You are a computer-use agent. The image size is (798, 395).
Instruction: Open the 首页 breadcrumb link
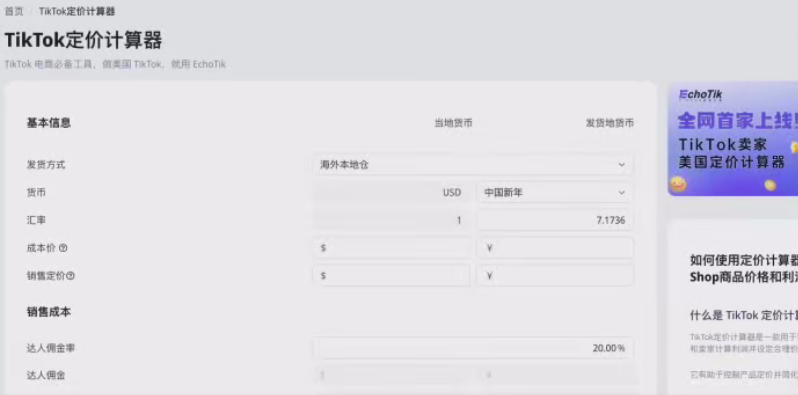click(x=14, y=12)
